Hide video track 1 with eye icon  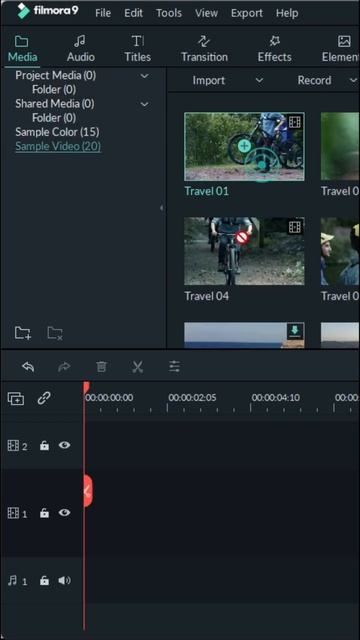[64, 513]
